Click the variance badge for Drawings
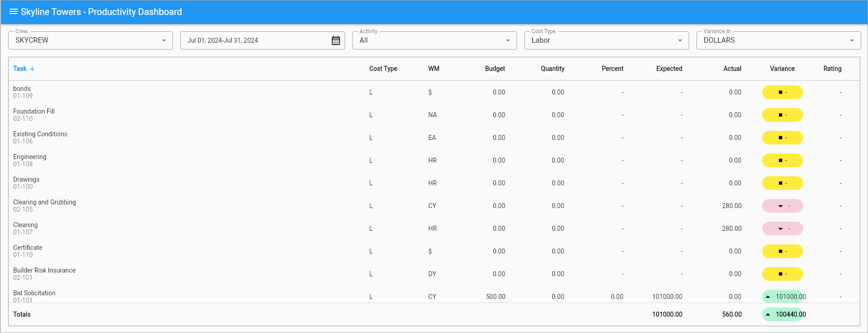The image size is (868, 333). pyautogui.click(x=782, y=183)
